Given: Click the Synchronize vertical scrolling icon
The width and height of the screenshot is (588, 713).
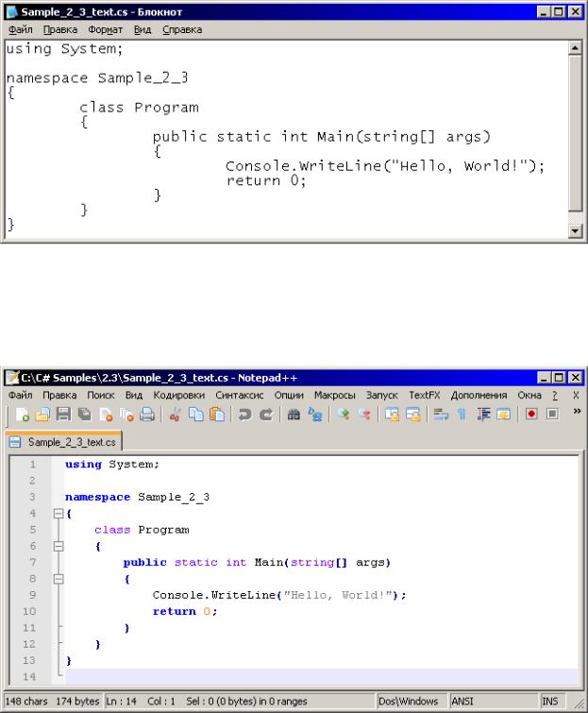Looking at the screenshot, I should pos(392,415).
